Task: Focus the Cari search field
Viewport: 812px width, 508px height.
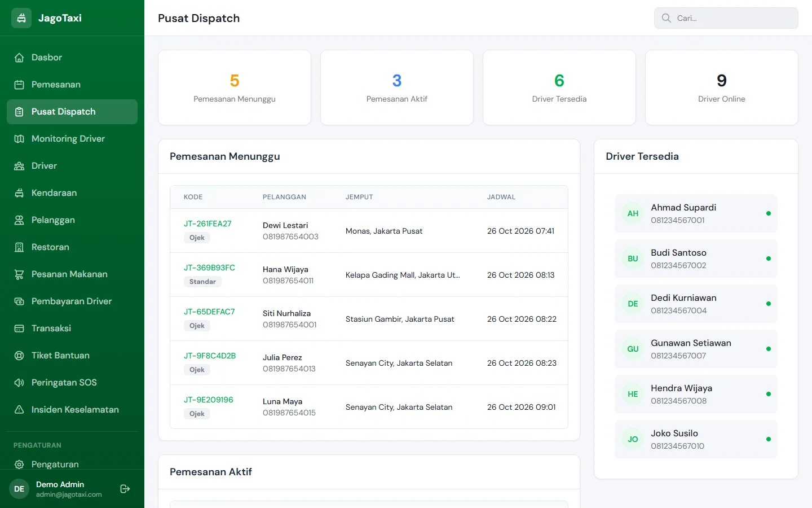Action: pyautogui.click(x=726, y=18)
